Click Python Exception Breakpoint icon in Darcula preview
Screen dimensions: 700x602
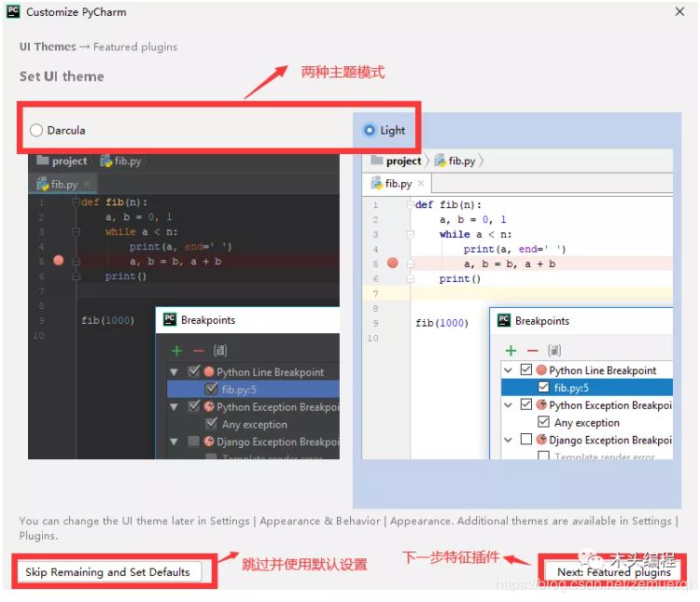point(208,406)
